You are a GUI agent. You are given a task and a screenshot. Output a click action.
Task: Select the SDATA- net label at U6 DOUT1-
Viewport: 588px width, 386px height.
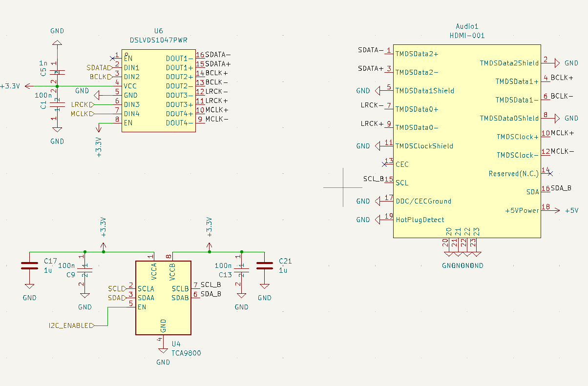(x=218, y=55)
